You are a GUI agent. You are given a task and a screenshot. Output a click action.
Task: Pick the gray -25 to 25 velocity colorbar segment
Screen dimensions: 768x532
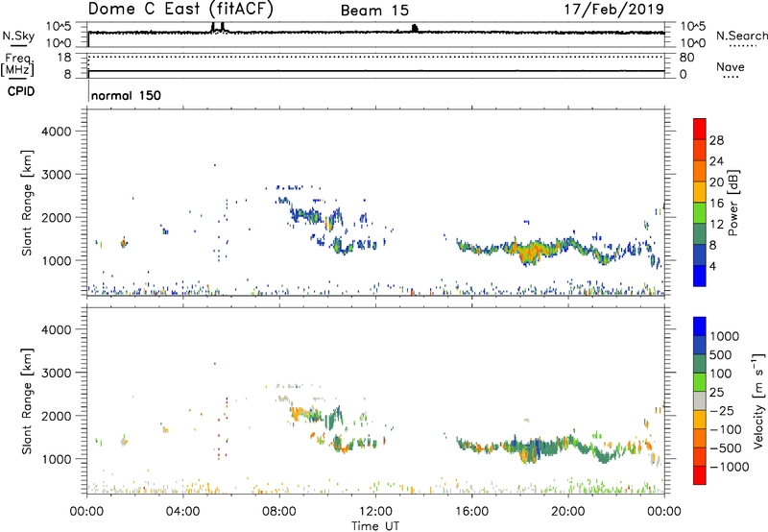point(700,401)
